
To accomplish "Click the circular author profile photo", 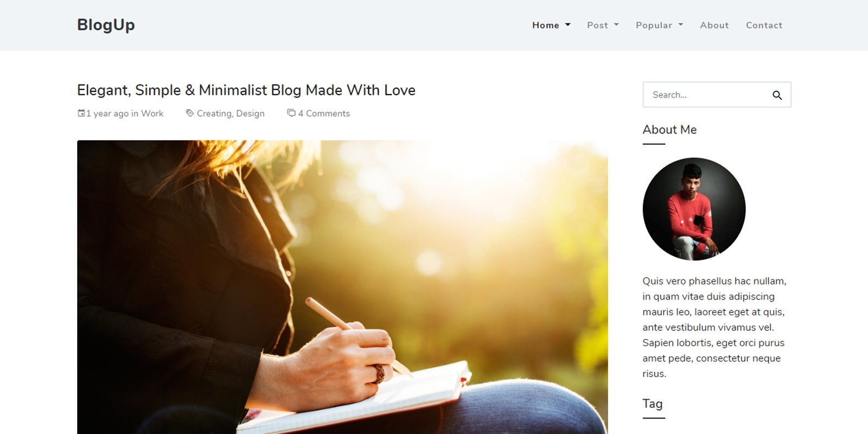I will (x=694, y=209).
